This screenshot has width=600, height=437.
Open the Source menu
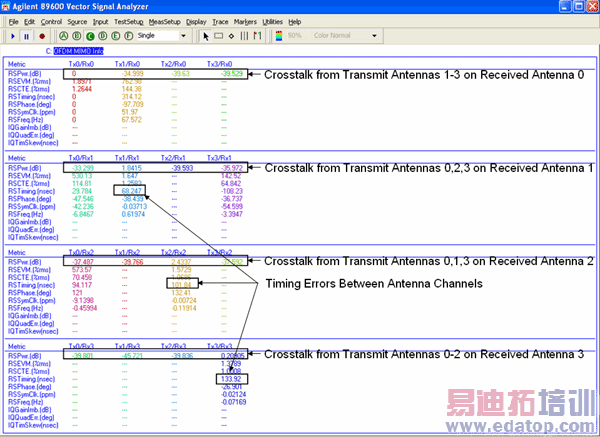click(x=77, y=22)
